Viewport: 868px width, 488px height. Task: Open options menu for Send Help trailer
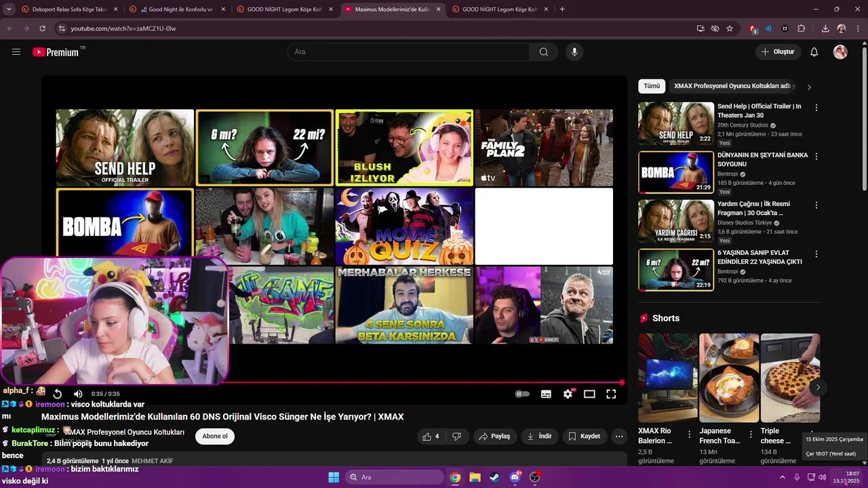coord(816,108)
